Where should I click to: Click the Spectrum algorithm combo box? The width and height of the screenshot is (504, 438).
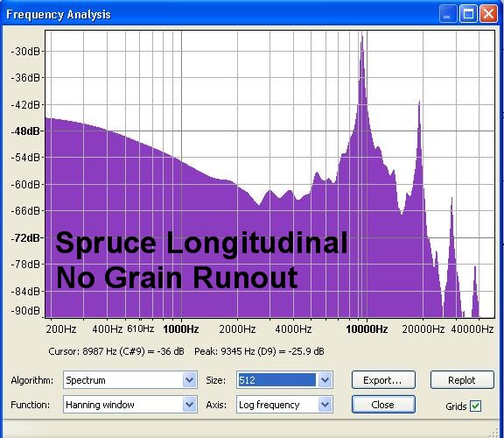point(130,380)
